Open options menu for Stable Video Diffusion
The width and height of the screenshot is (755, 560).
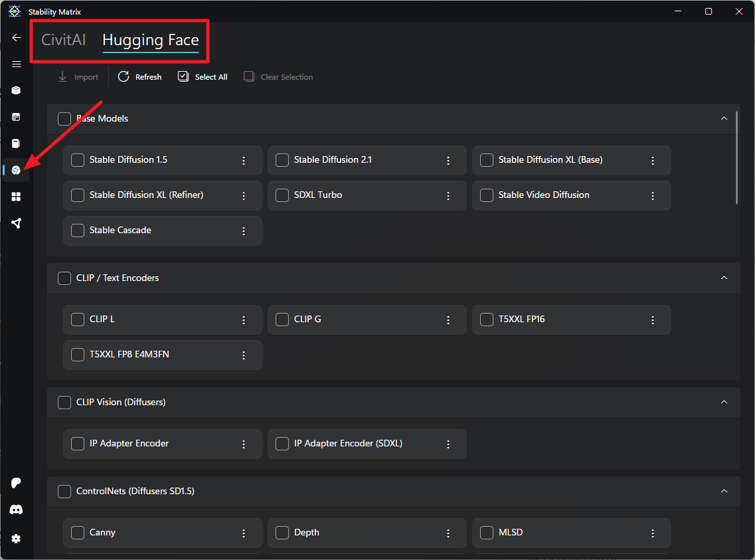click(x=653, y=195)
